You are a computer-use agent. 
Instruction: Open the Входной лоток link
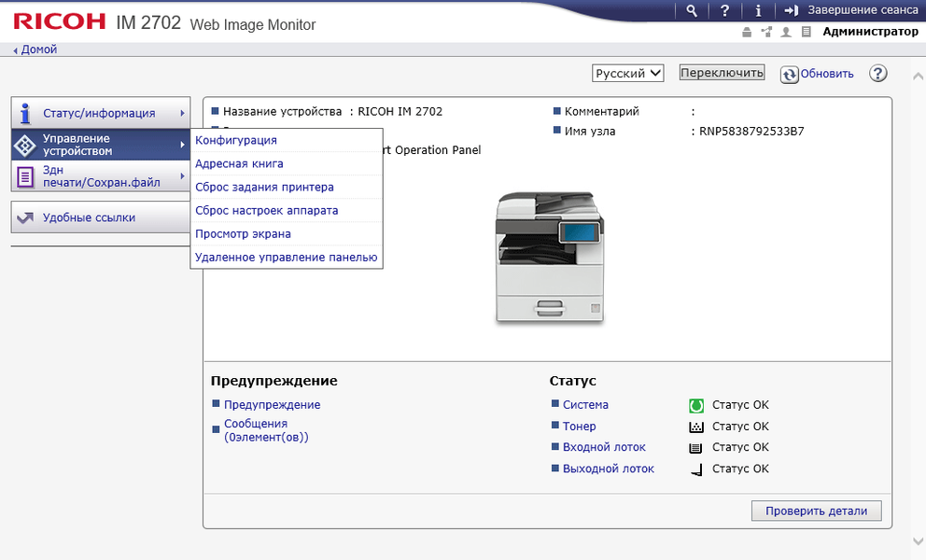[x=604, y=447]
